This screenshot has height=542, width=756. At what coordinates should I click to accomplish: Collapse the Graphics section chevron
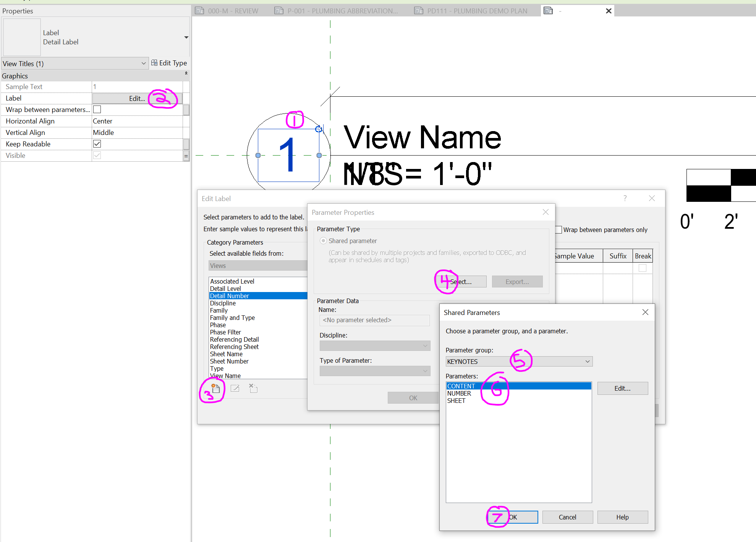tap(186, 73)
